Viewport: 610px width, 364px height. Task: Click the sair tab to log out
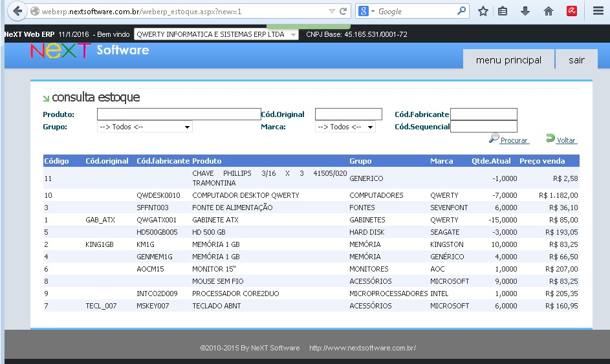576,60
